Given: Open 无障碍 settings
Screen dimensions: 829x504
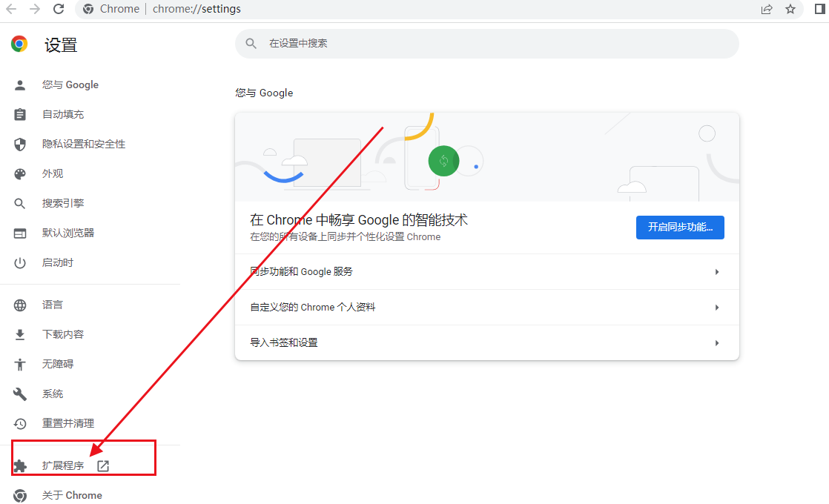Looking at the screenshot, I should (x=58, y=363).
